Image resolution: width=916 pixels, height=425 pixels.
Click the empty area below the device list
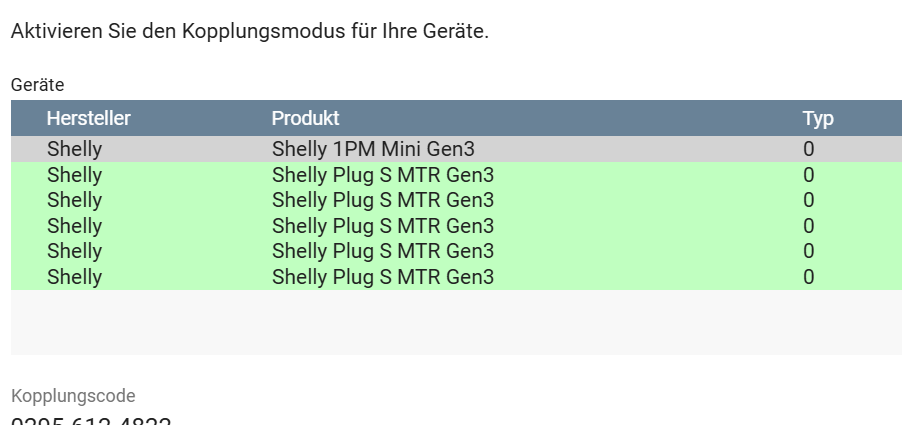click(x=456, y=322)
